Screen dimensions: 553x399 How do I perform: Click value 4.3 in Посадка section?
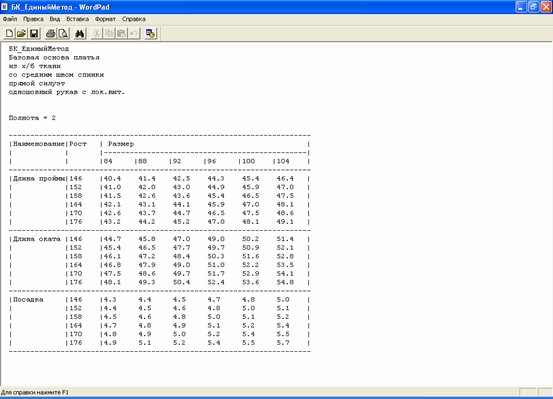click(x=110, y=300)
